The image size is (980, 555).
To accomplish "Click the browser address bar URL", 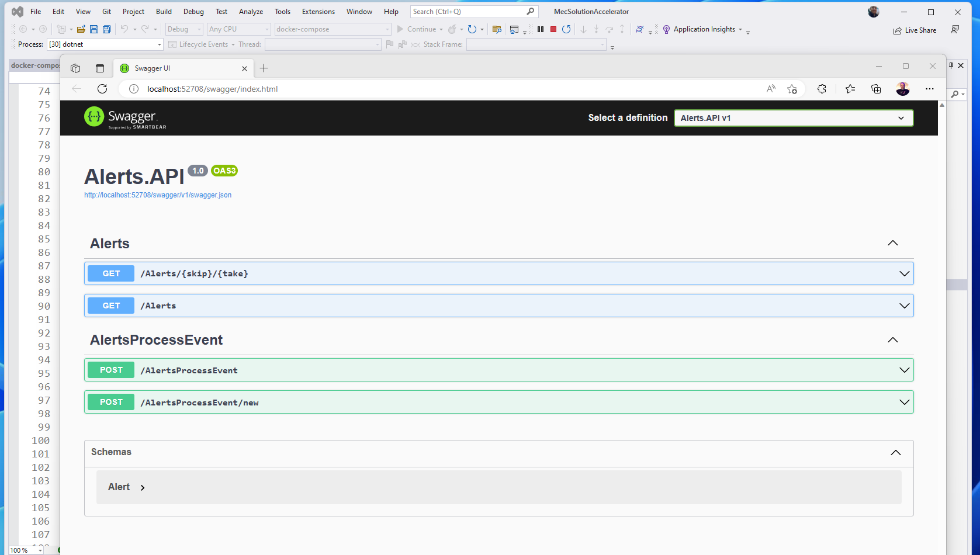I will [x=213, y=89].
